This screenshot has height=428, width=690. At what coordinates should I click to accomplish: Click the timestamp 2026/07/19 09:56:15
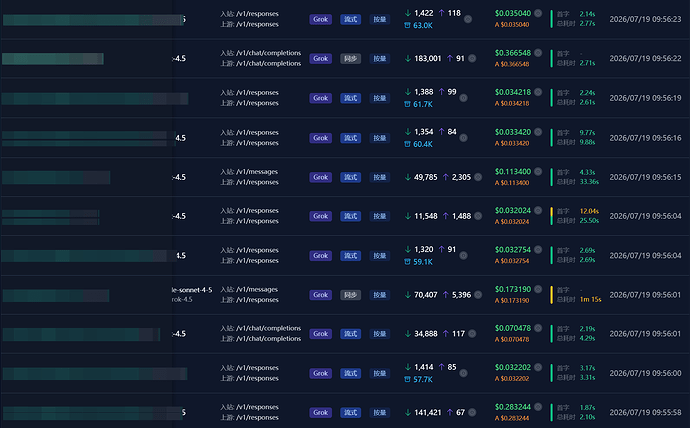click(645, 177)
